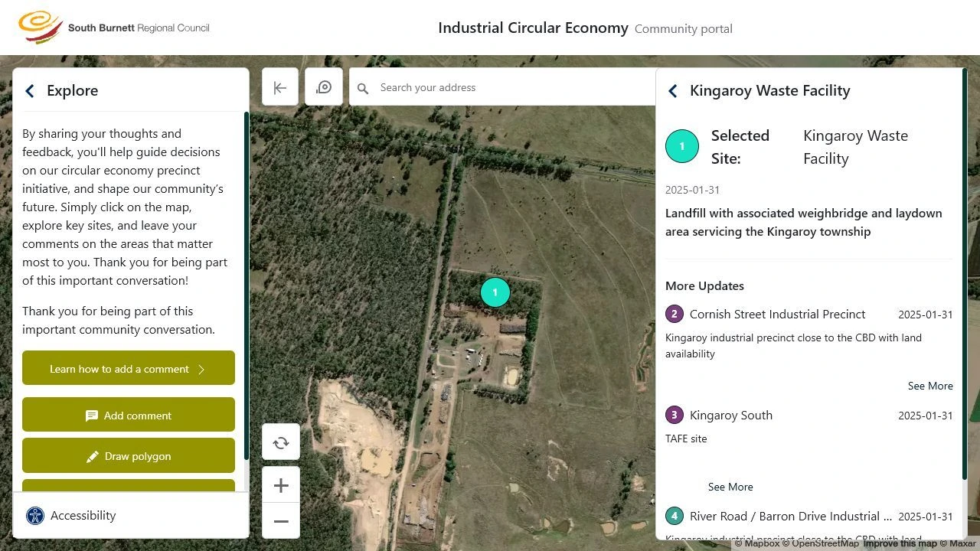Go back from the Explore panel

pos(30,91)
